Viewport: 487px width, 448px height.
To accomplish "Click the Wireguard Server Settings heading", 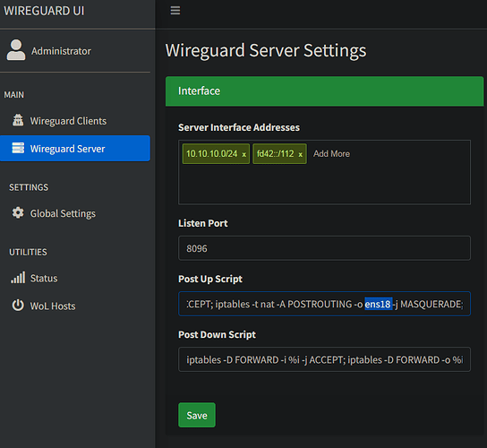I will pos(266,50).
